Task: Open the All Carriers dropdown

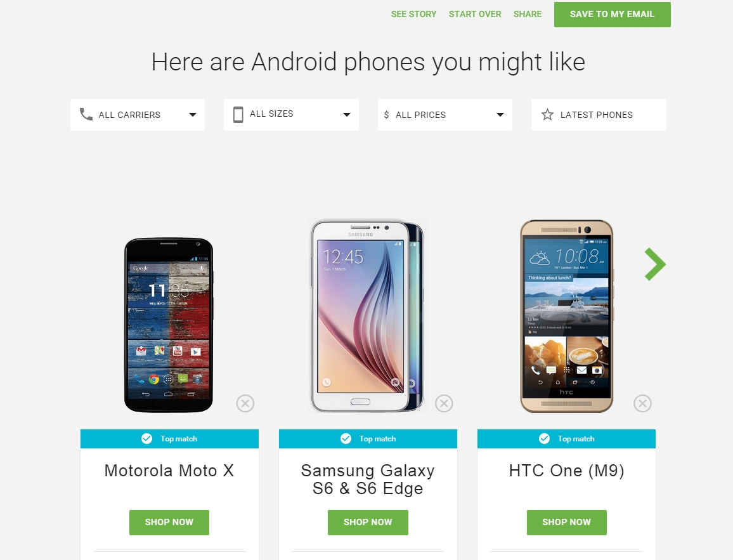Action: (138, 115)
